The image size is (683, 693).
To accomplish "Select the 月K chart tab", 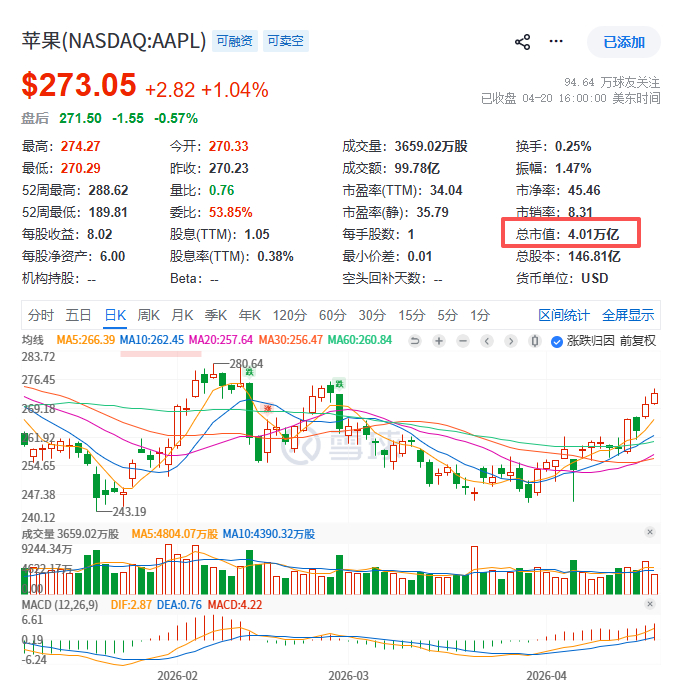I will tap(182, 315).
